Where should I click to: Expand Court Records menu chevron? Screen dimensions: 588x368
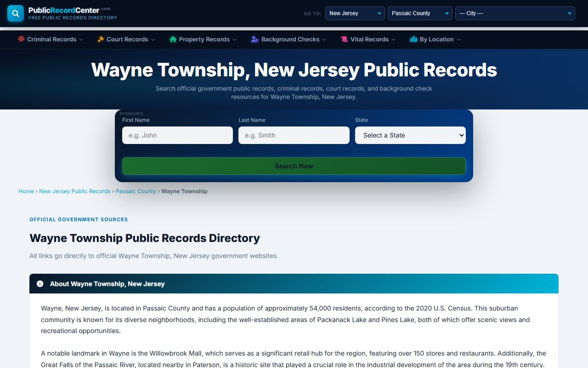click(153, 40)
